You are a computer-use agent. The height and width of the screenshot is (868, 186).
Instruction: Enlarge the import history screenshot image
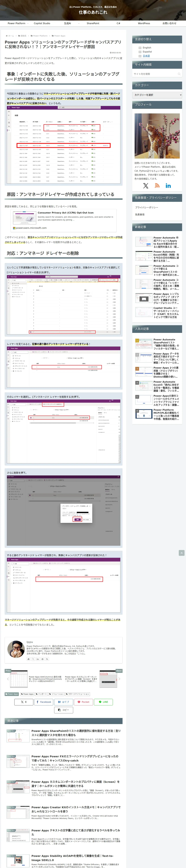coord(63,145)
